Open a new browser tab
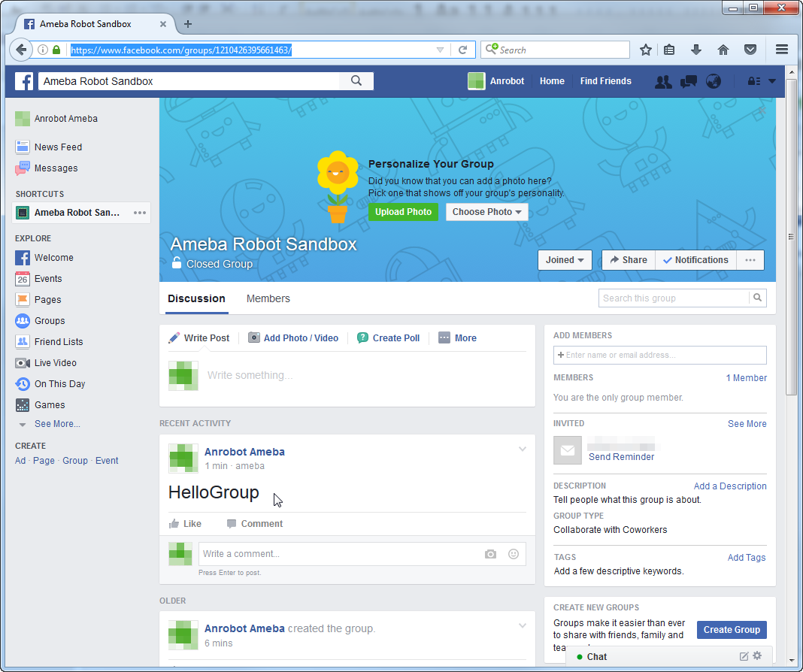The image size is (803, 672). pos(188,24)
